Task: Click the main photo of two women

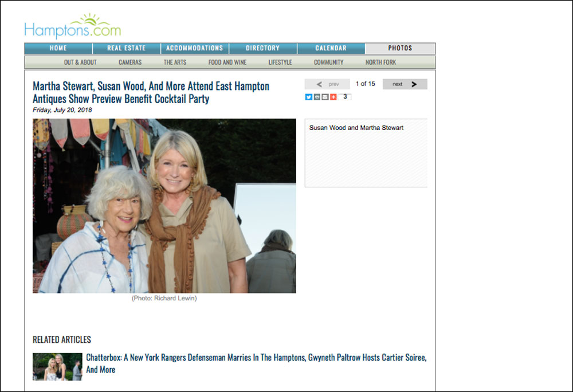Action: (x=164, y=206)
